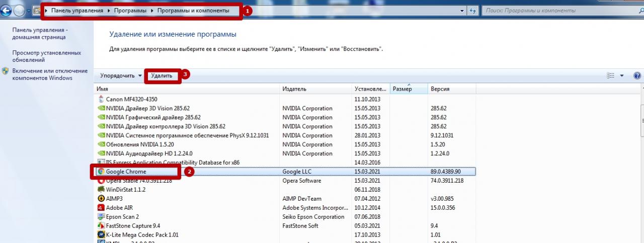This screenshot has width=644, height=243.
Task: Go back with the Back arrow button
Action: [6, 10]
